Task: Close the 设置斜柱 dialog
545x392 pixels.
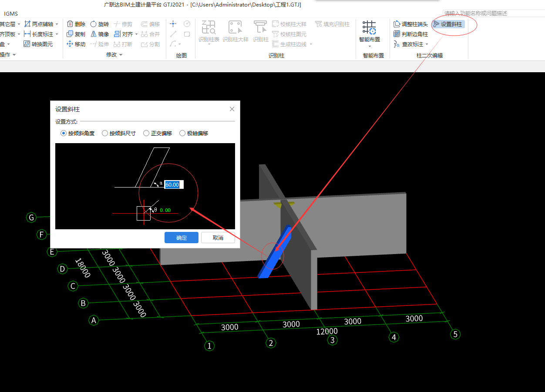Action: [x=232, y=109]
